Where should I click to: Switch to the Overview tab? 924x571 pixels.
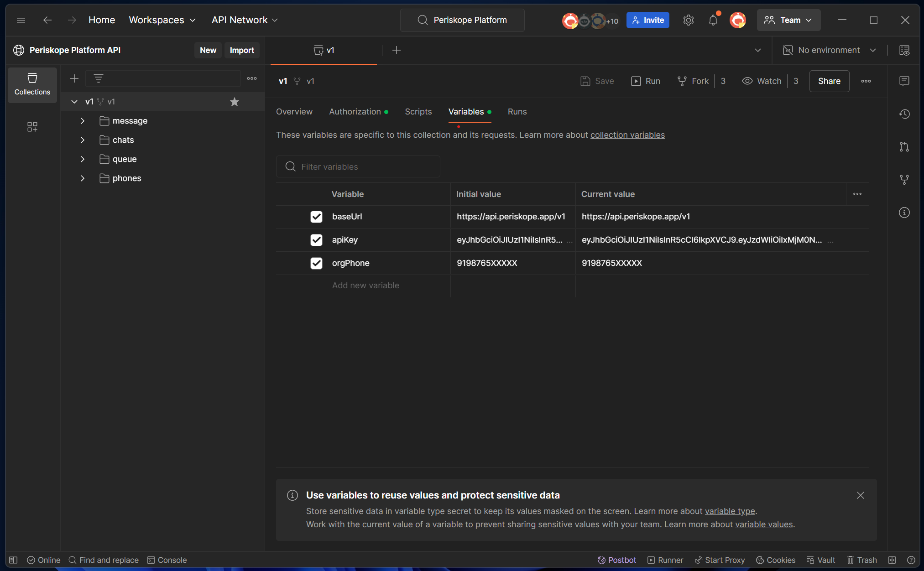coord(294,112)
